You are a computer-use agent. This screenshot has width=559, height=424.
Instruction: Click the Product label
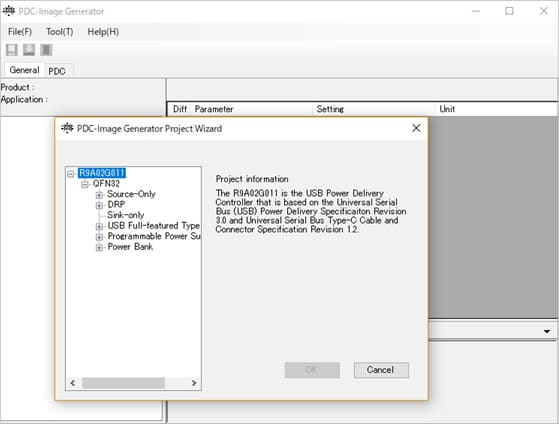[x=17, y=87]
